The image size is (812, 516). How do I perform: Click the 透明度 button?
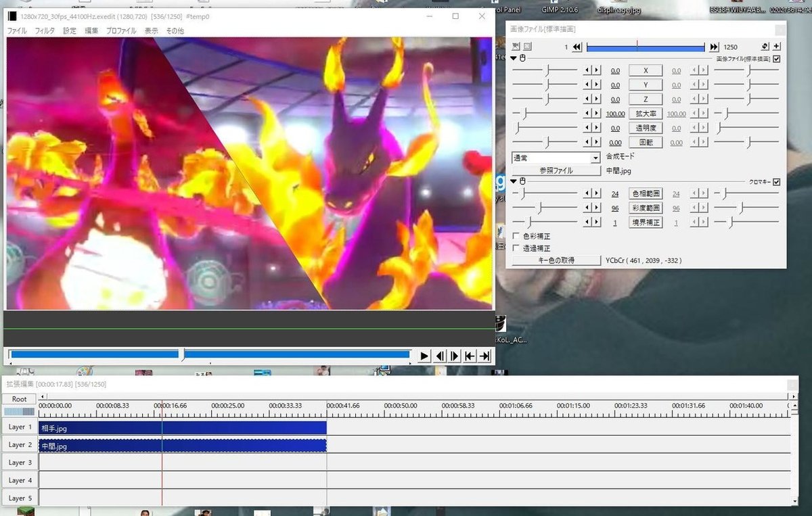[646, 128]
